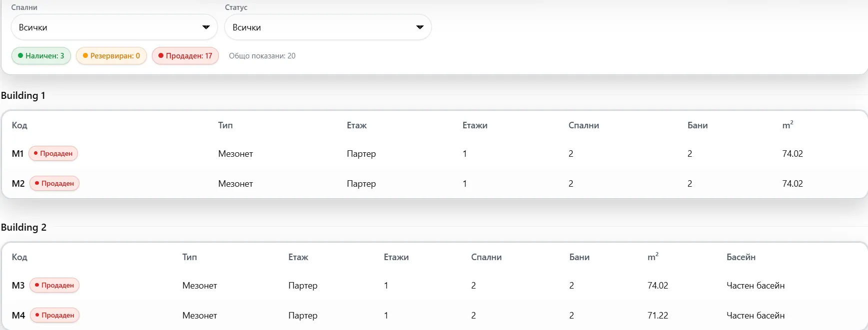Screen dimensions: 868x330
Task: Click the Building 2 section heading
Action: [23, 227]
